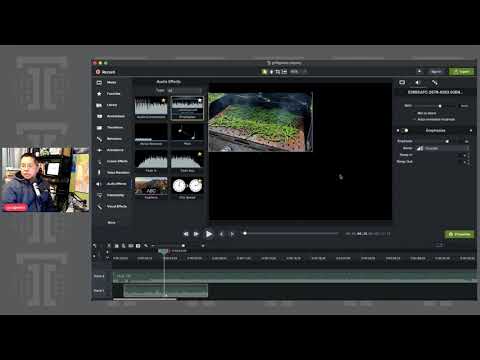Select the Fade Out effect thumbnail
This screenshot has width=480, height=360.
187,161
